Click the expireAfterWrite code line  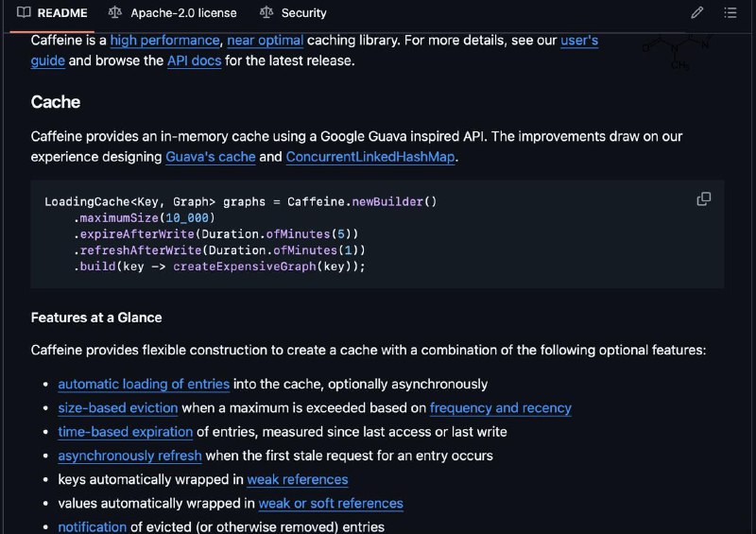tap(216, 234)
